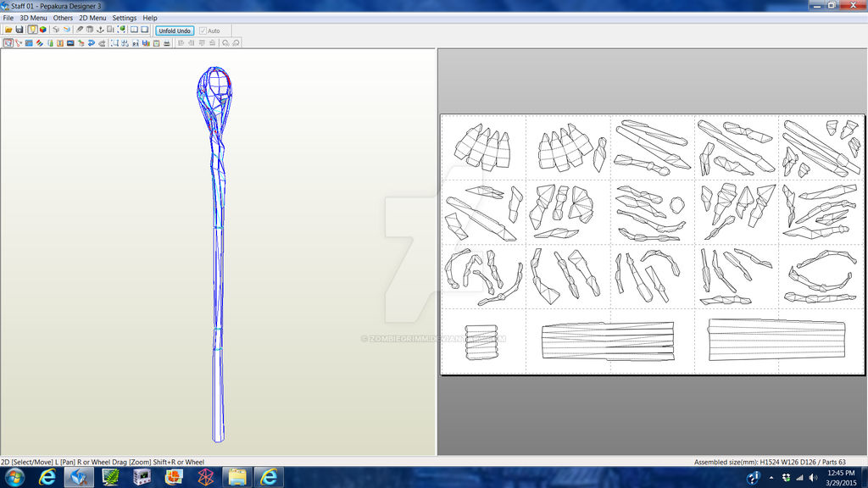Image resolution: width=868 pixels, height=488 pixels.
Task: Toggle textured view with the cube icon
Action: 45,29
